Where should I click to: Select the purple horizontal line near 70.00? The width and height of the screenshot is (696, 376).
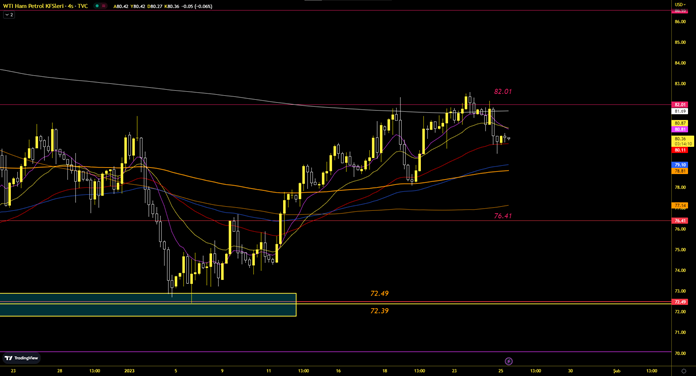pos(335,352)
